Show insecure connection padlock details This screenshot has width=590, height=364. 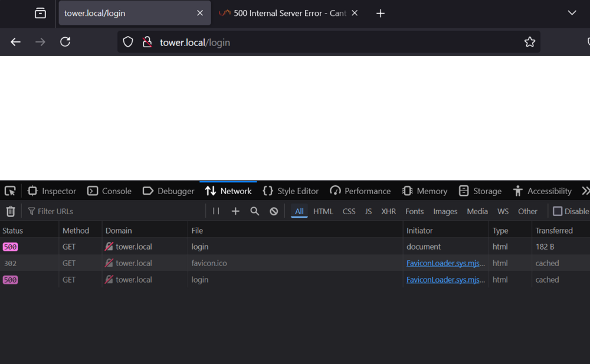pos(147,42)
